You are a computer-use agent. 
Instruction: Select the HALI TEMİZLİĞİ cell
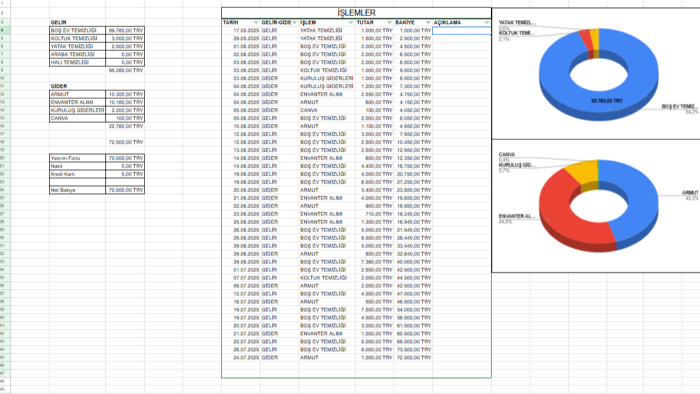click(x=78, y=62)
